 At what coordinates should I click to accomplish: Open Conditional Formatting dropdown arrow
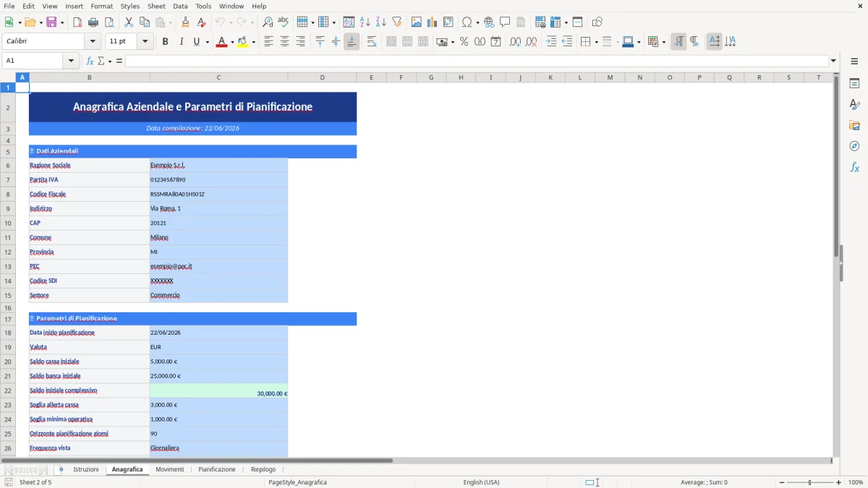point(663,42)
